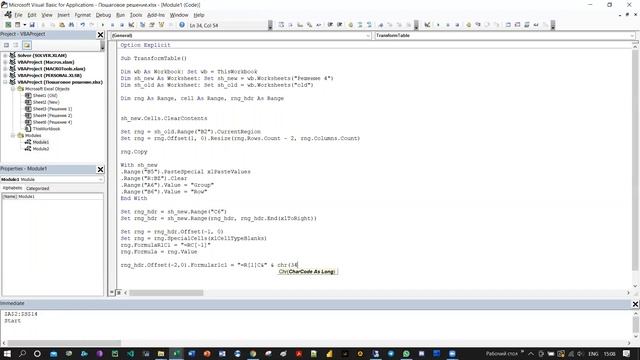
Task: Expand VBAProject (MACROTools.xlam) node
Action: coord(5,69)
